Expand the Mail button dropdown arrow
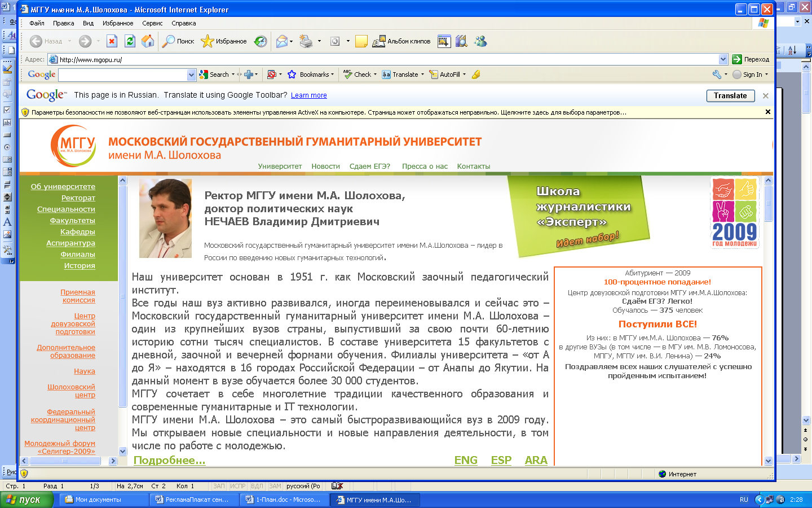 pos(292,41)
